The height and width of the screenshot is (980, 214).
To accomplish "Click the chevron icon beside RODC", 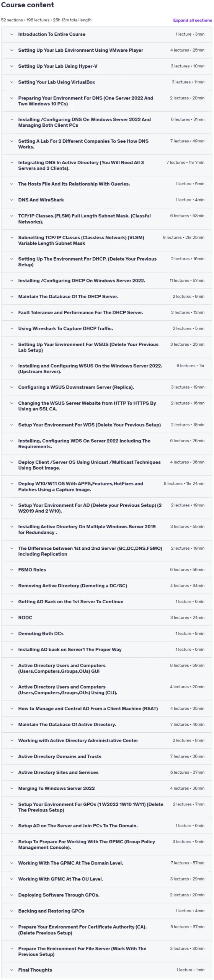I will tap(11, 617).
